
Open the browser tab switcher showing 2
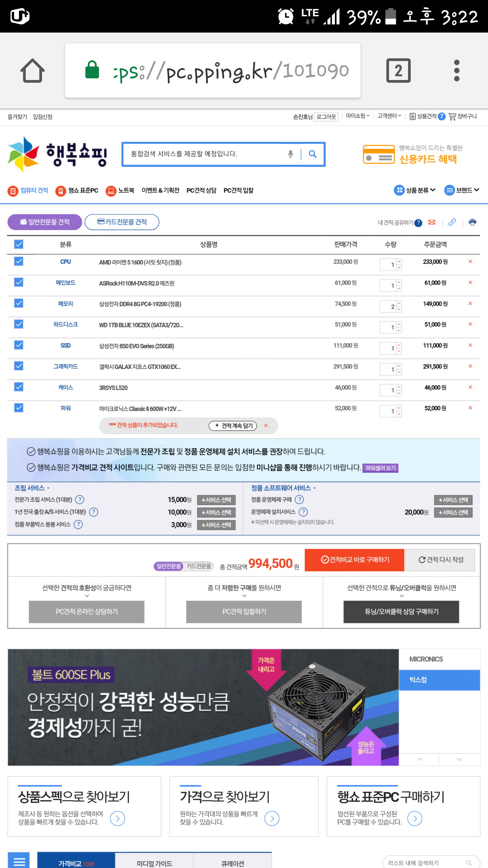tap(399, 71)
